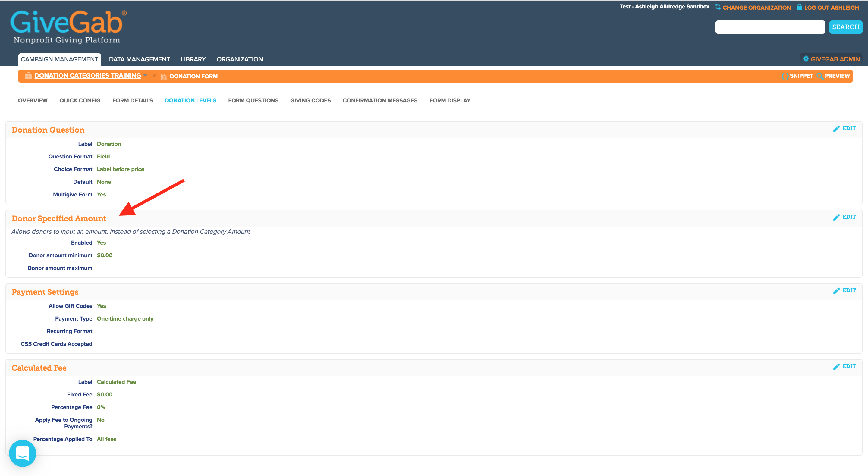Click the Enabled 'Yes' value
Viewport: 868px width, 476px height.
(101, 243)
